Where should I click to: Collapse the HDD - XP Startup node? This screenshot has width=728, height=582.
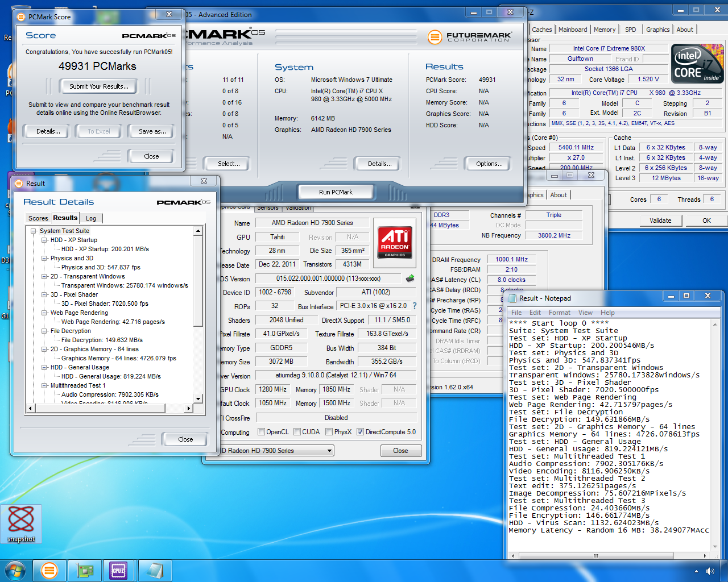tap(44, 240)
